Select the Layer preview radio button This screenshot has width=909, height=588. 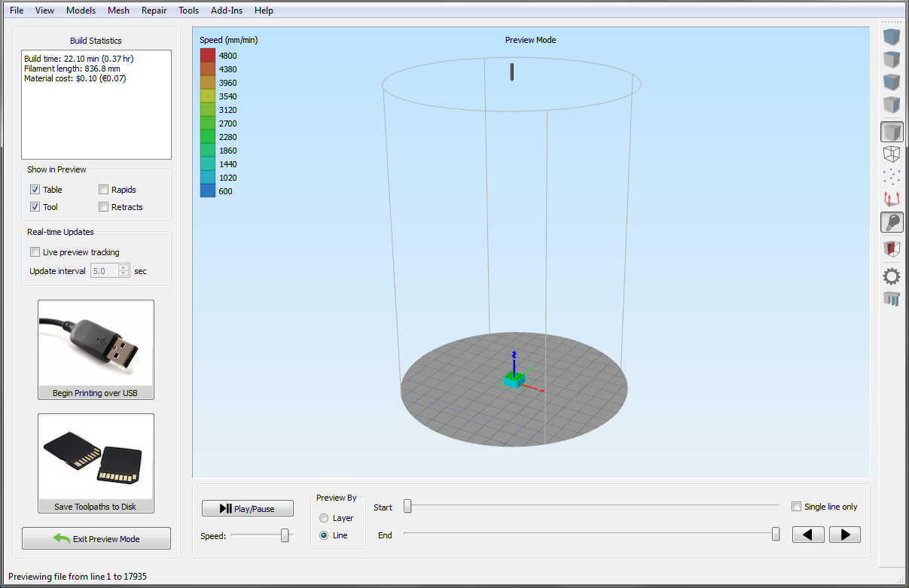325,518
